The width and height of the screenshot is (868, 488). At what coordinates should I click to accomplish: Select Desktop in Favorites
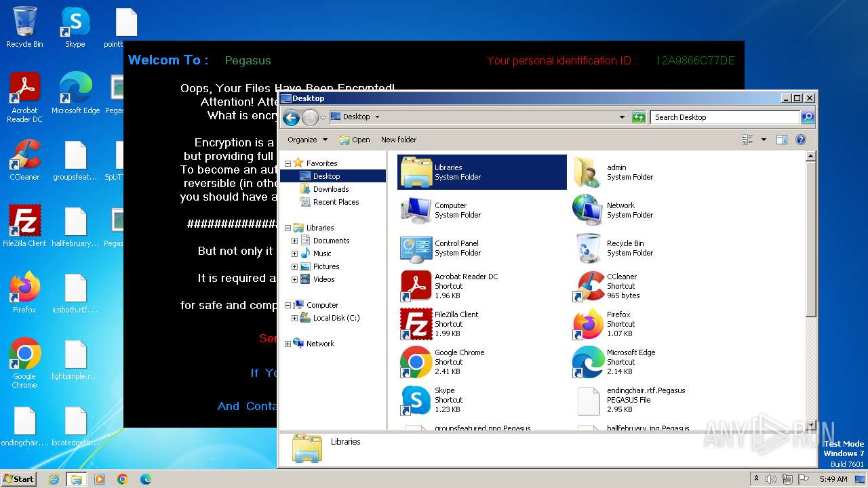tap(326, 176)
